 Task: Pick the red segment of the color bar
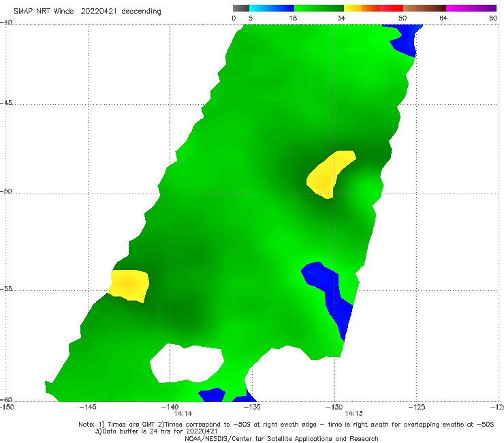tap(391, 8)
